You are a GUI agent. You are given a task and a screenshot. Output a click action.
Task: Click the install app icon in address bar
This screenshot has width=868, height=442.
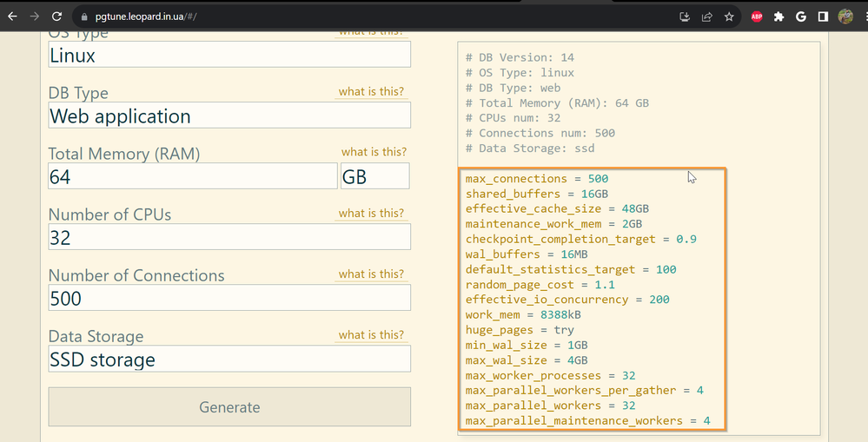pyautogui.click(x=685, y=16)
